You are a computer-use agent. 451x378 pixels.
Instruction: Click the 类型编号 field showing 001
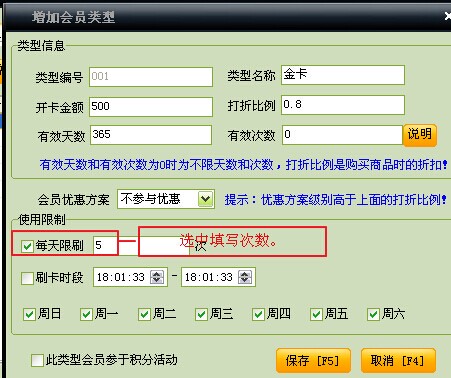tap(151, 77)
